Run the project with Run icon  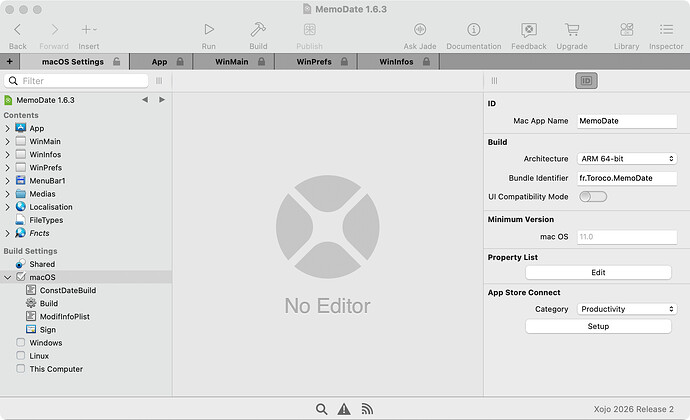point(209,30)
